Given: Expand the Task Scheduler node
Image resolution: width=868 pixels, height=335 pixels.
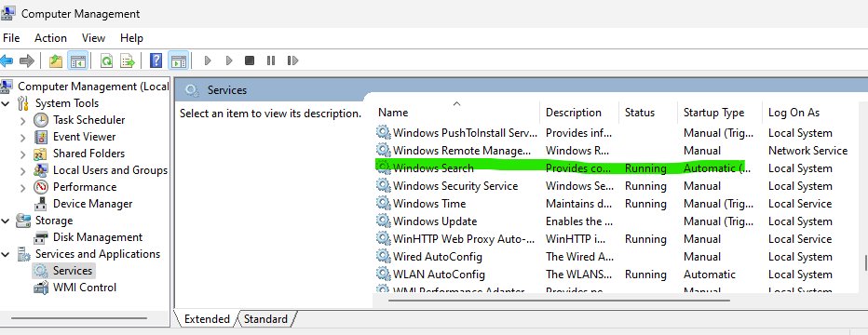Looking at the screenshot, I should point(22,120).
